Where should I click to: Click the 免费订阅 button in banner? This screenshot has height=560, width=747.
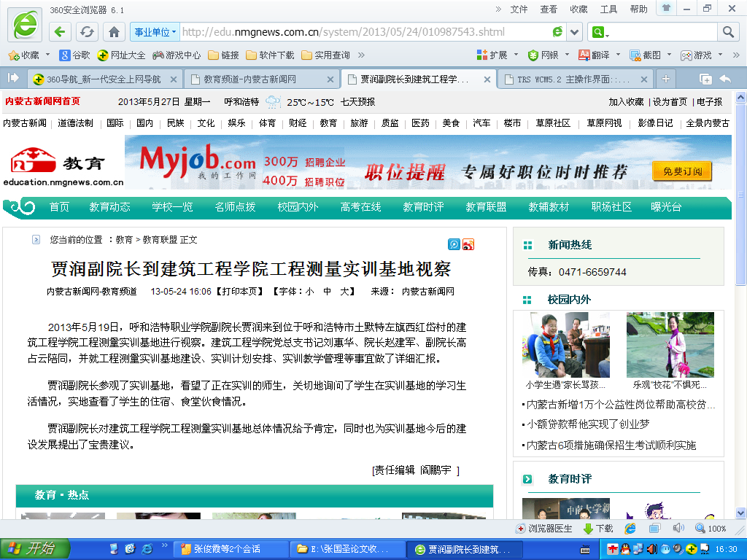(x=682, y=172)
